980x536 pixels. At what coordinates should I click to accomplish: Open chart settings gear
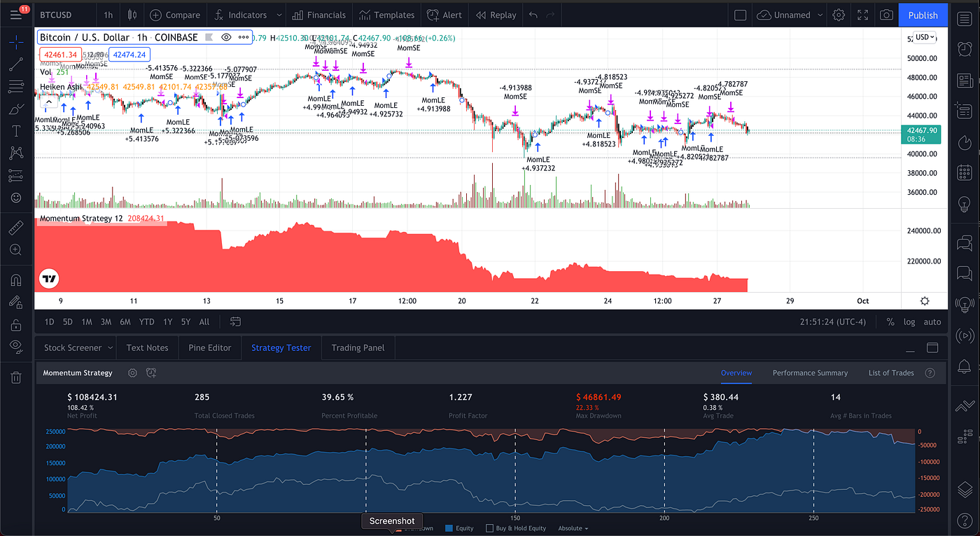click(839, 15)
